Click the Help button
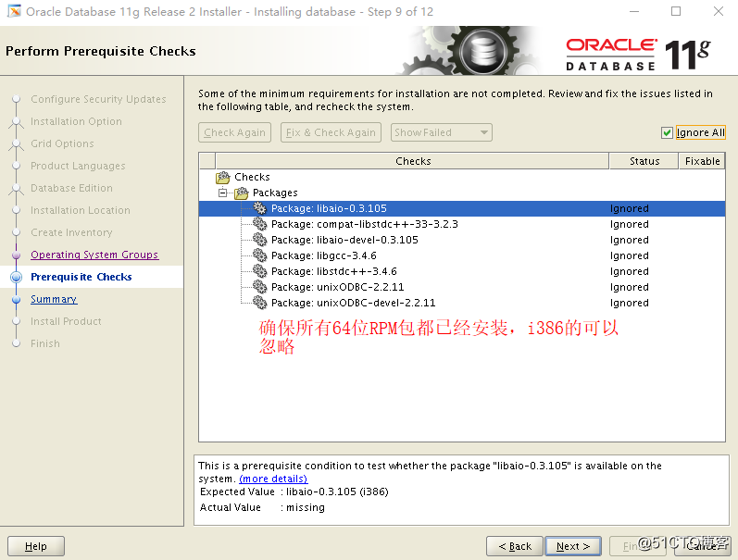 36,546
